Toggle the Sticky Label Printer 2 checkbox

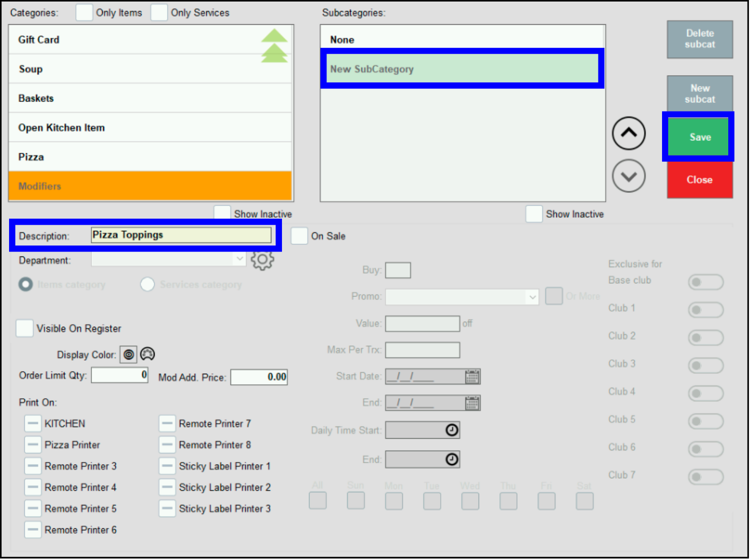pos(167,487)
